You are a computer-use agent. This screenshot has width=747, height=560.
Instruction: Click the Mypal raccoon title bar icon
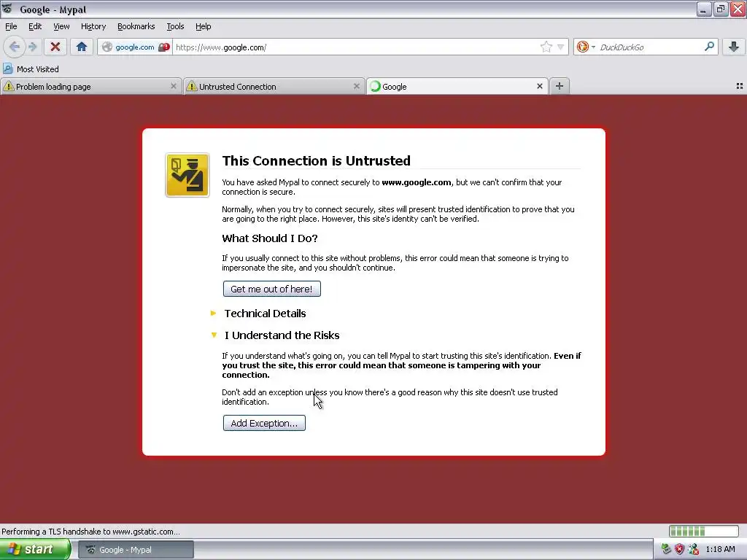coord(7,9)
